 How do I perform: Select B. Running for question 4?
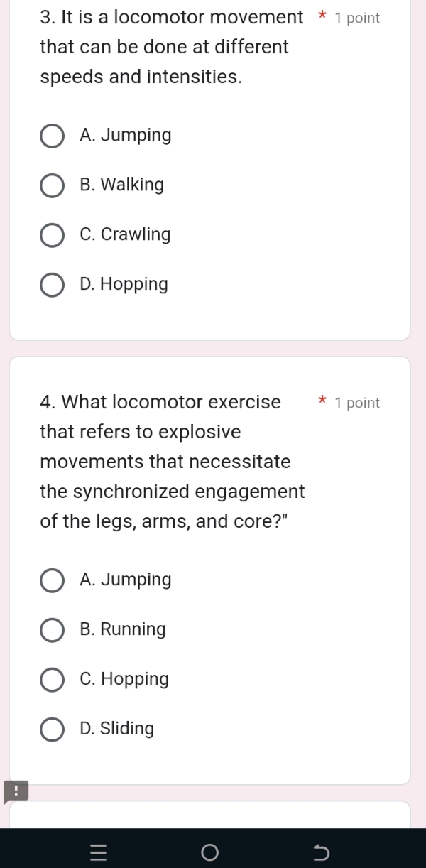pos(52,630)
